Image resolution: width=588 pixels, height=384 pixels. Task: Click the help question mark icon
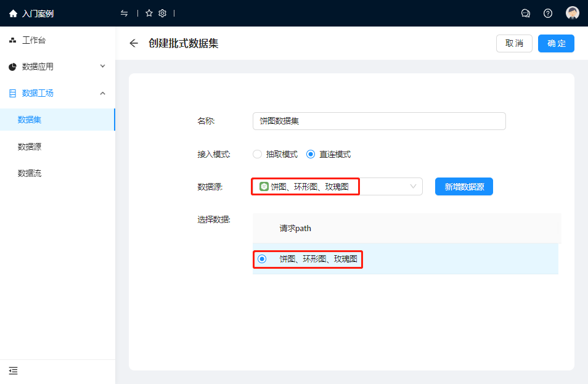[548, 13]
